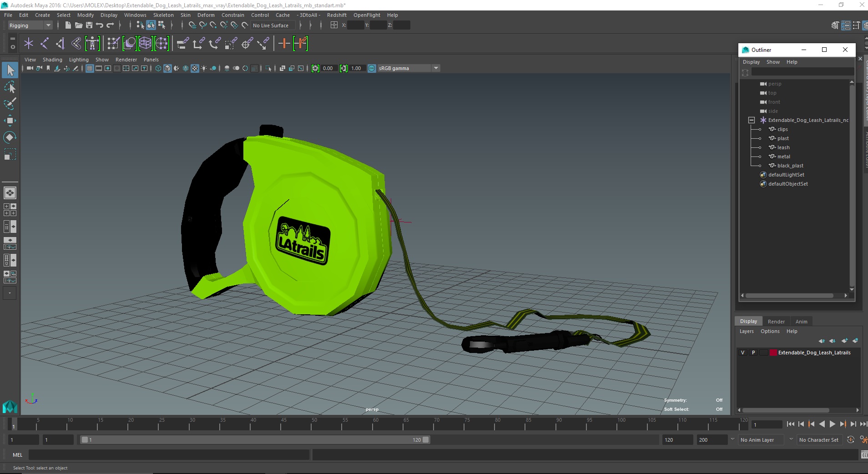Viewport: 868px width, 474px height.
Task: Click the red color swatch of Extendable_Dog_Leash_Latrails layer
Action: pos(773,353)
